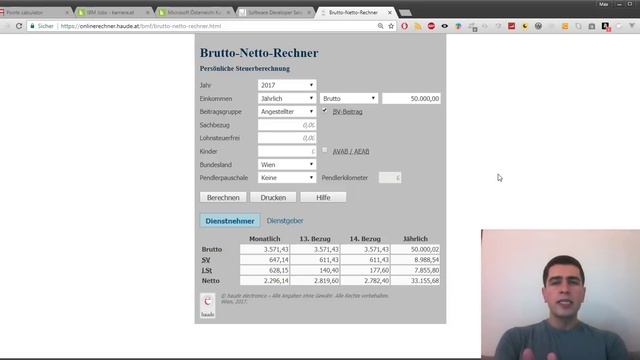The height and width of the screenshot is (360, 640).
Task: Reload the page with the refresh icon
Action: coord(19,26)
